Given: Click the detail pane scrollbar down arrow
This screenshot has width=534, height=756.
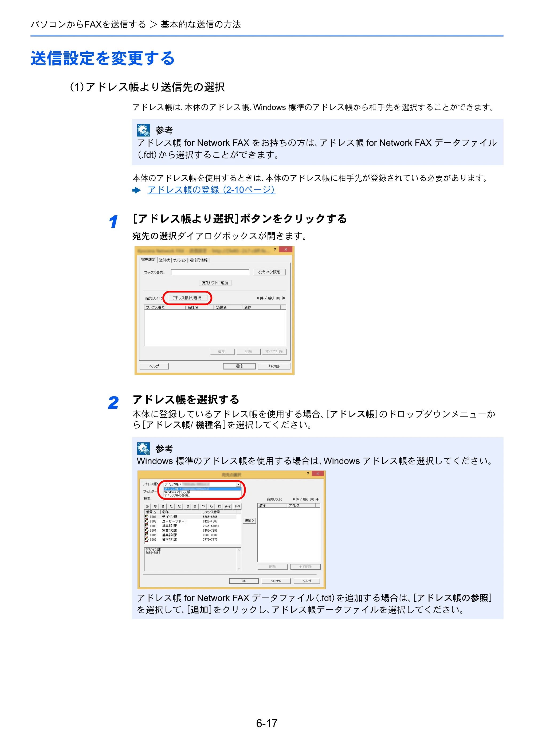Looking at the screenshot, I should tap(238, 569).
